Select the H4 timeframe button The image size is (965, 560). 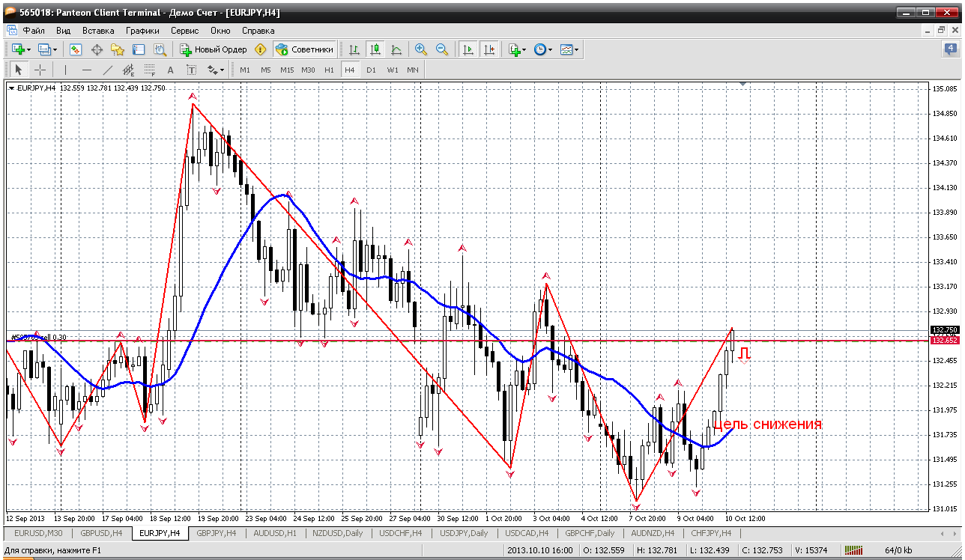tap(350, 70)
